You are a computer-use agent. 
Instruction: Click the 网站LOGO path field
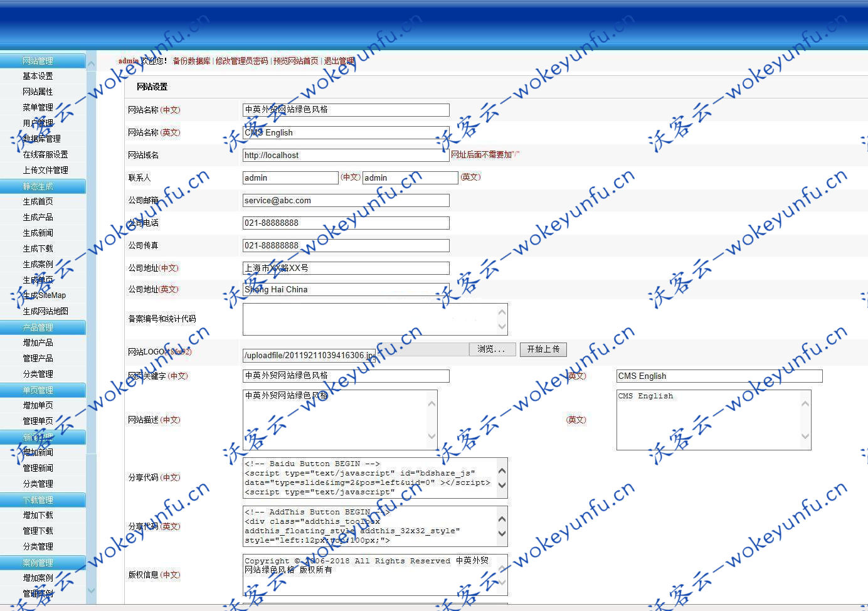tap(309, 355)
